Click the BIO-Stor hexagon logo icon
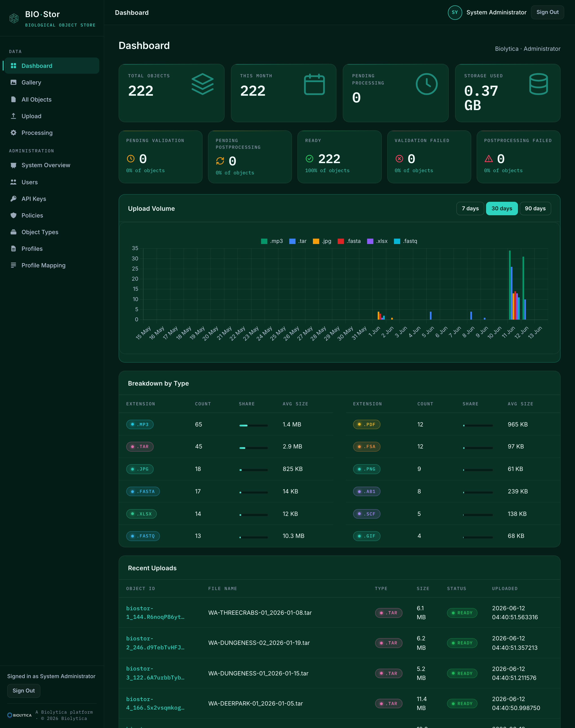 click(14, 18)
